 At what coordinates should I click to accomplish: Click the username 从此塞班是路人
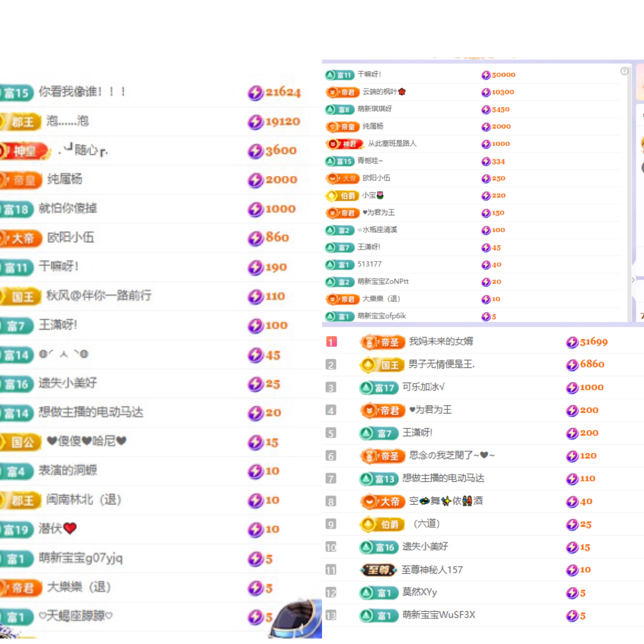click(x=392, y=144)
